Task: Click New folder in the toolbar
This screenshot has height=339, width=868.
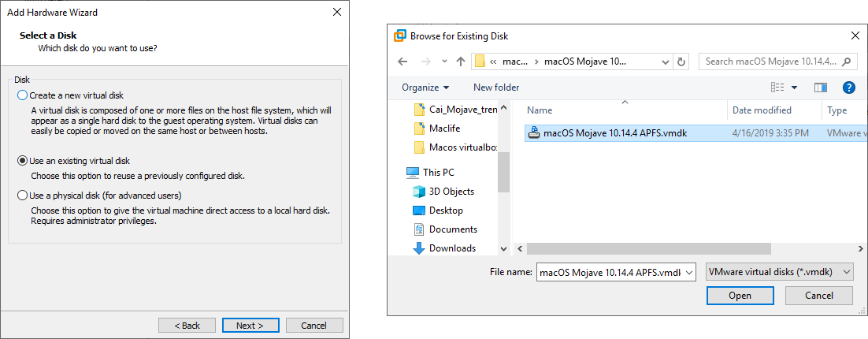Action: (496, 88)
